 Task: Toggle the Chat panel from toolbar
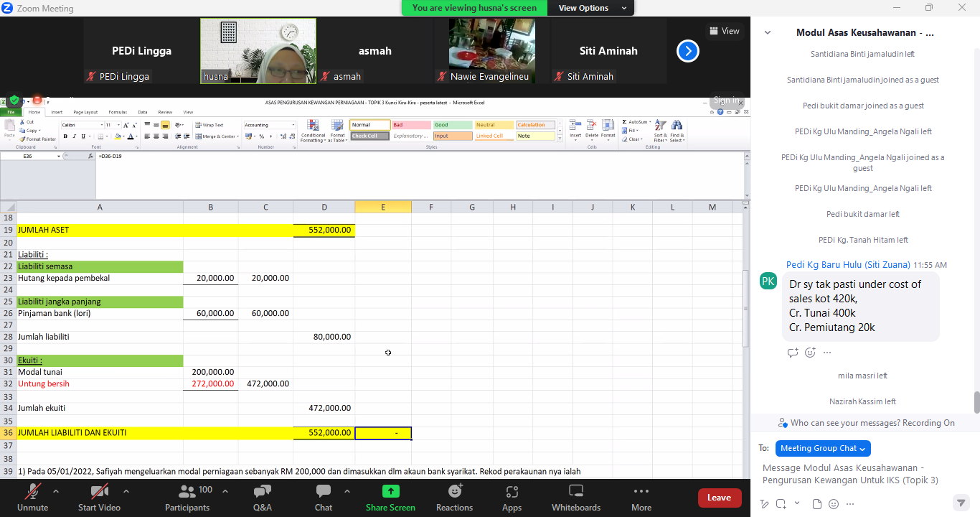(324, 497)
